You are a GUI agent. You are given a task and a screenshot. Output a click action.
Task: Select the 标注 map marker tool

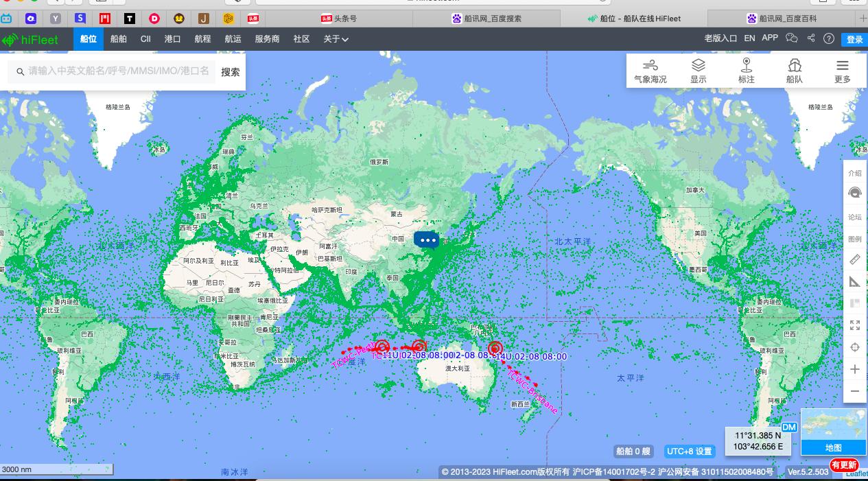[746, 71]
